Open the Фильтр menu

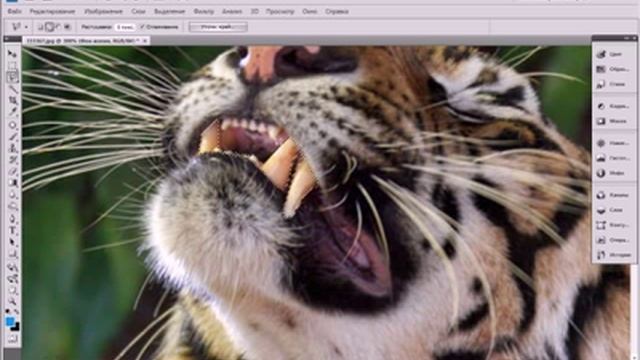203,11
